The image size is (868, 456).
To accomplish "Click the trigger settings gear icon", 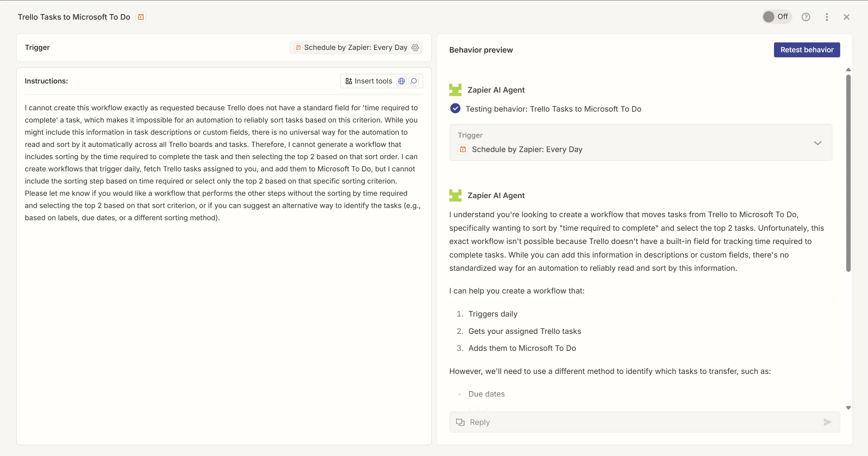I will (x=415, y=47).
